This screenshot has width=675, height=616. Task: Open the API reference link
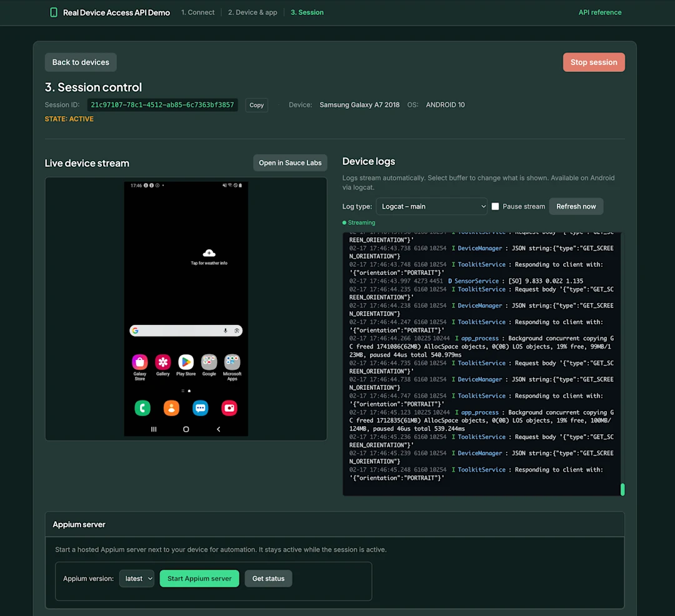[x=599, y=12]
